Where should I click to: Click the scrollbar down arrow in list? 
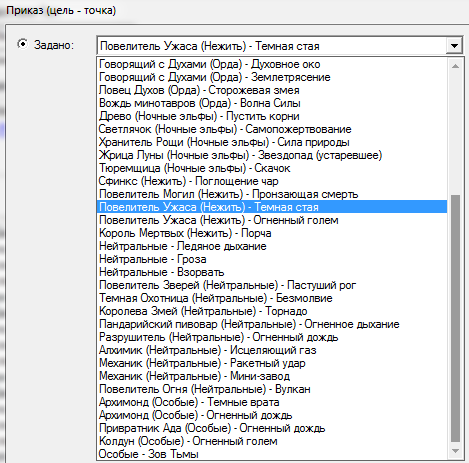coord(455,451)
